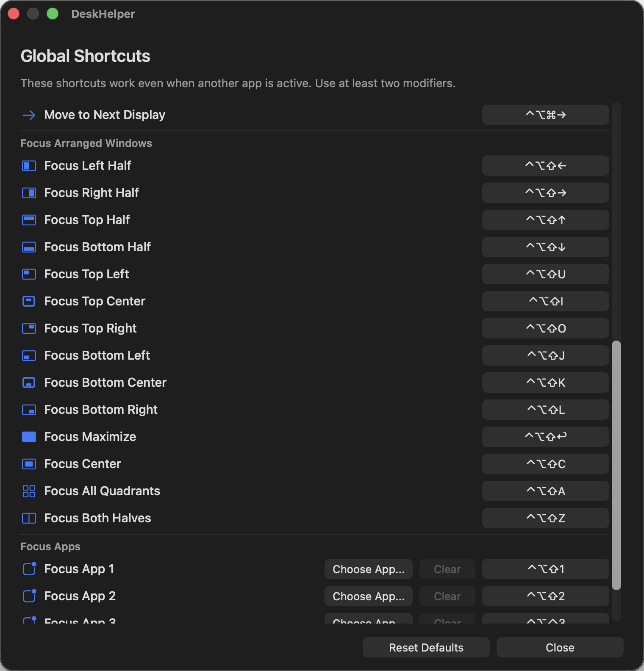The height and width of the screenshot is (671, 644).
Task: Change the Focus Top Right shortcut
Action: (x=546, y=328)
